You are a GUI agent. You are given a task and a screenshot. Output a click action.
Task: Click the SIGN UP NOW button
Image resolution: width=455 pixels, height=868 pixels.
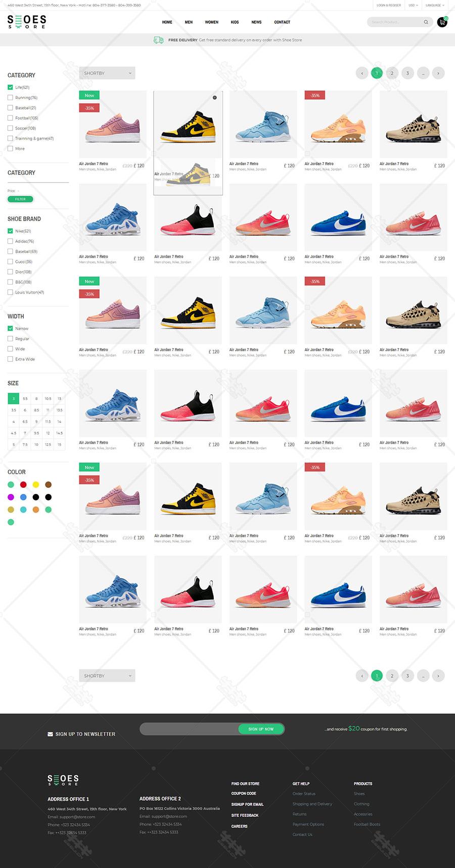click(x=261, y=729)
